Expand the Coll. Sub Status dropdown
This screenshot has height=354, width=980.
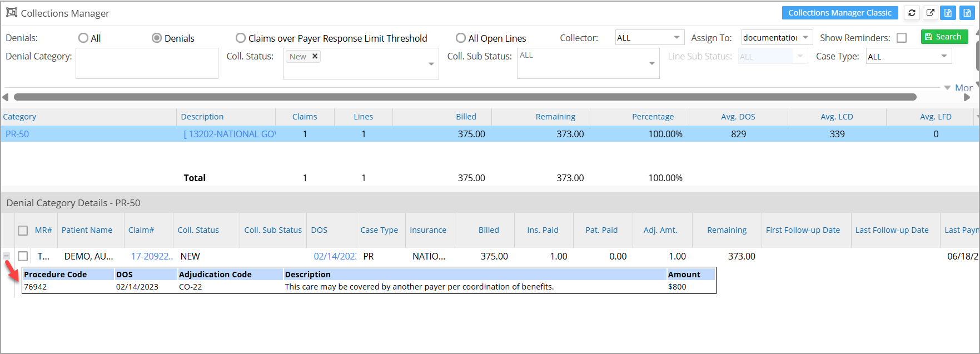[651, 63]
